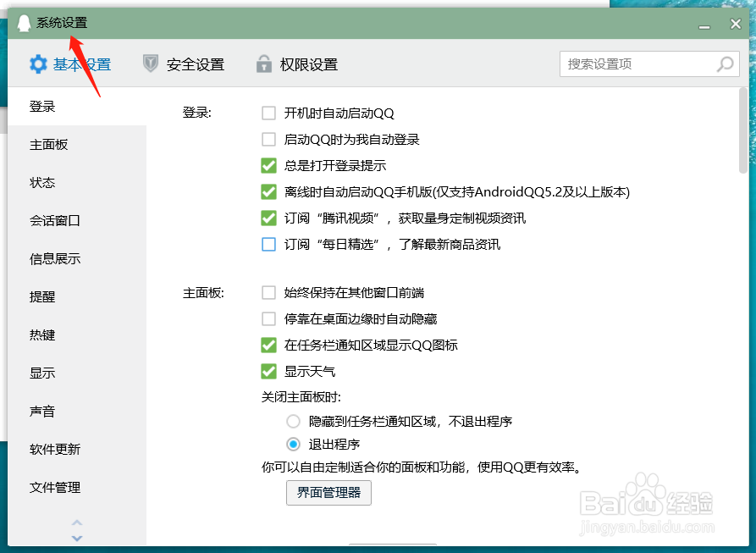The height and width of the screenshot is (553, 756).
Task: Click the gear icon beside 基本设置
Action: click(x=38, y=64)
